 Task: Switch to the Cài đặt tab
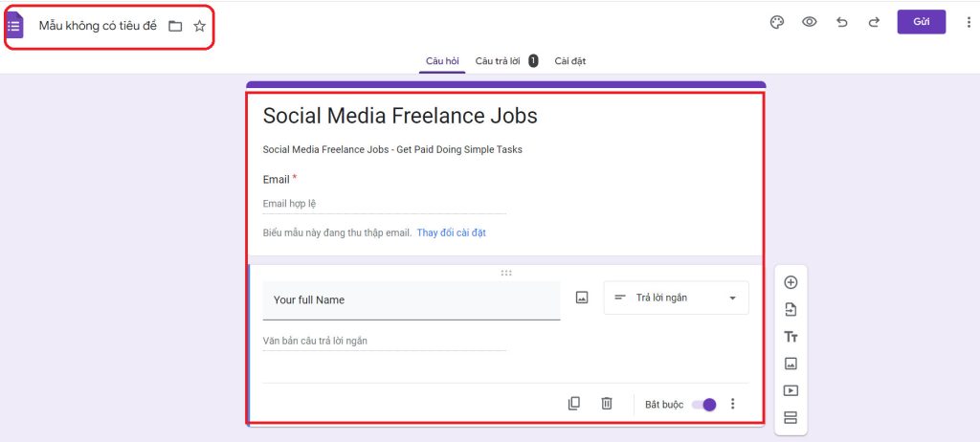point(569,61)
